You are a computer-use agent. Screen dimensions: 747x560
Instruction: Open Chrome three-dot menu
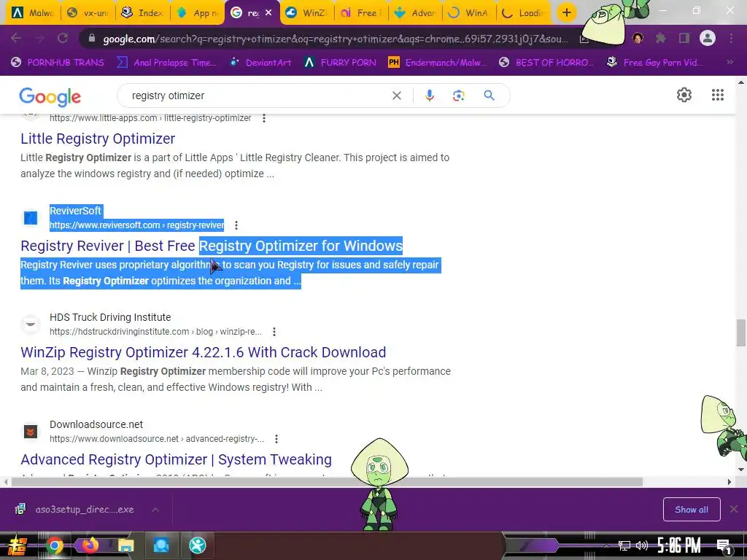[731, 38]
